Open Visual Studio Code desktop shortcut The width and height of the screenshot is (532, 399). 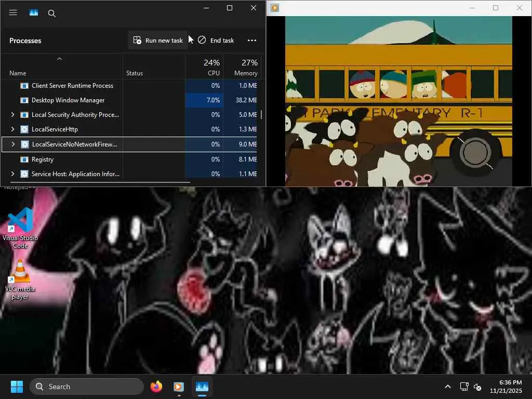[x=20, y=228]
